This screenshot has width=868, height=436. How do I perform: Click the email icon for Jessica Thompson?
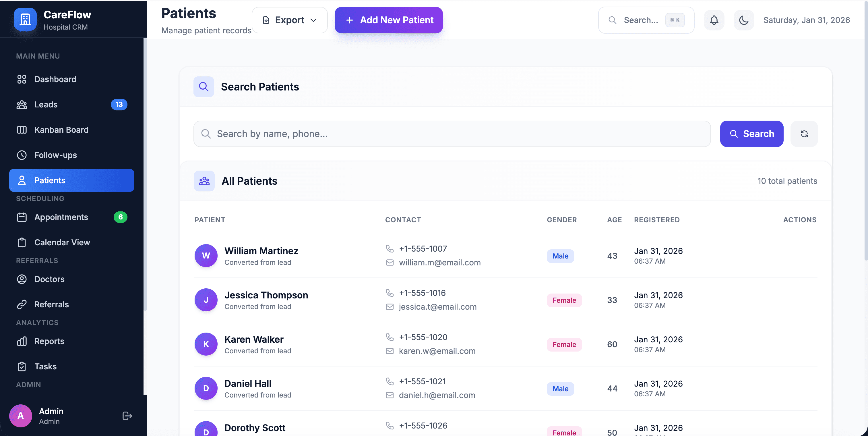pos(390,307)
